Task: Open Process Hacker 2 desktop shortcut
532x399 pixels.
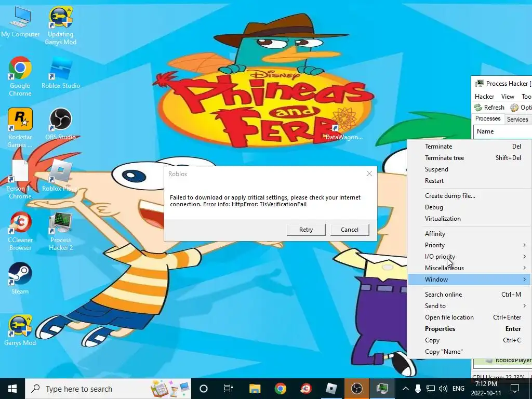Action: pyautogui.click(x=61, y=231)
